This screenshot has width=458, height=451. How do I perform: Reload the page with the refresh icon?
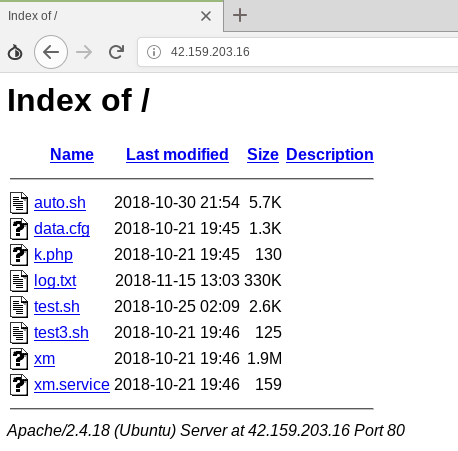point(116,52)
